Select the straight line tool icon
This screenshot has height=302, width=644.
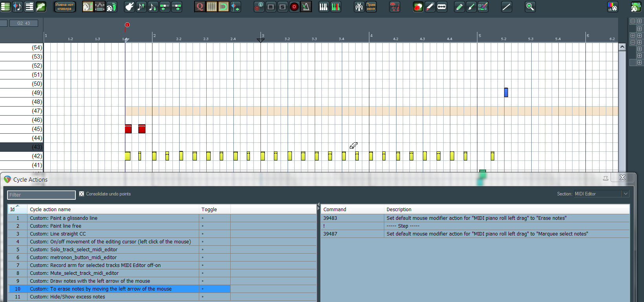pyautogui.click(x=506, y=7)
